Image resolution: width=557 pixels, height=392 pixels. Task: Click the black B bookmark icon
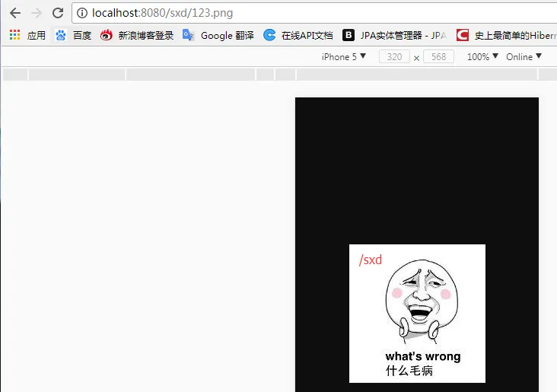(x=349, y=35)
